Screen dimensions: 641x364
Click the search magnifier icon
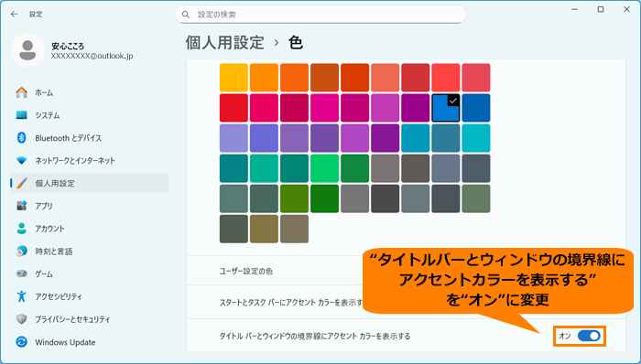pos(186,15)
